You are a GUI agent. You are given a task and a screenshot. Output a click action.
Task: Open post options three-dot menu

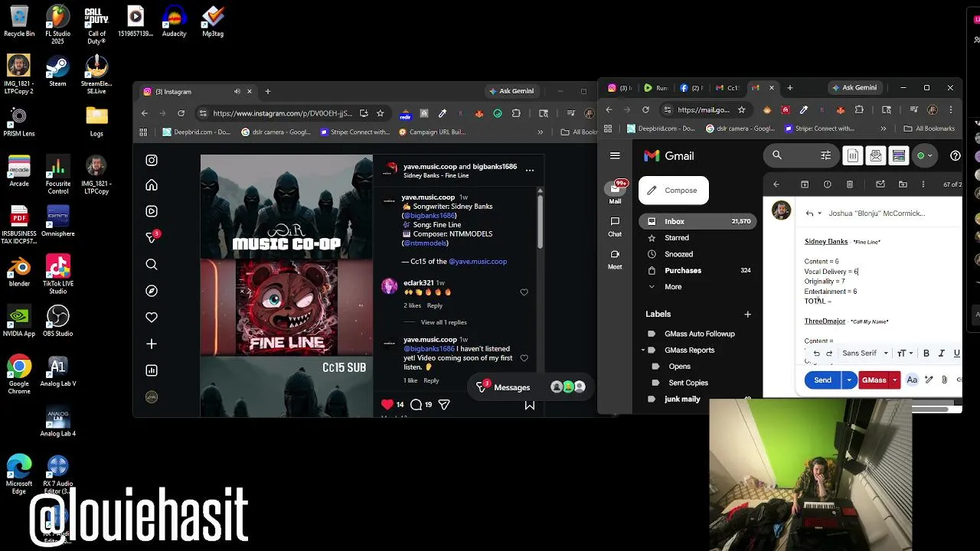[529, 171]
